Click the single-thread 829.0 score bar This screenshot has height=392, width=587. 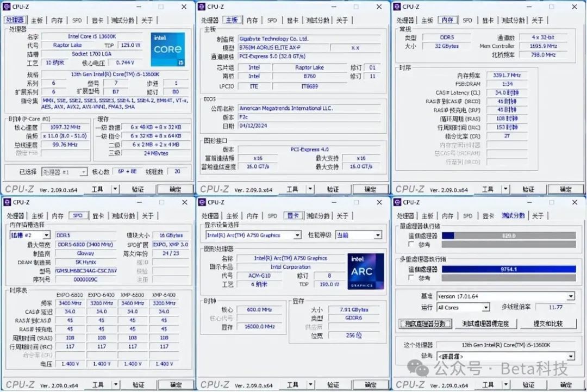pos(509,235)
